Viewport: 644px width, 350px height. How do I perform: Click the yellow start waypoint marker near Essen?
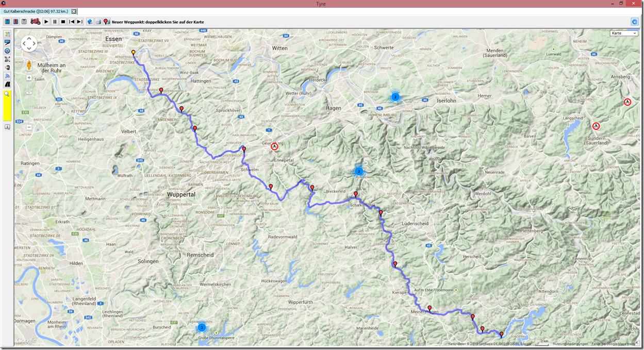click(133, 53)
